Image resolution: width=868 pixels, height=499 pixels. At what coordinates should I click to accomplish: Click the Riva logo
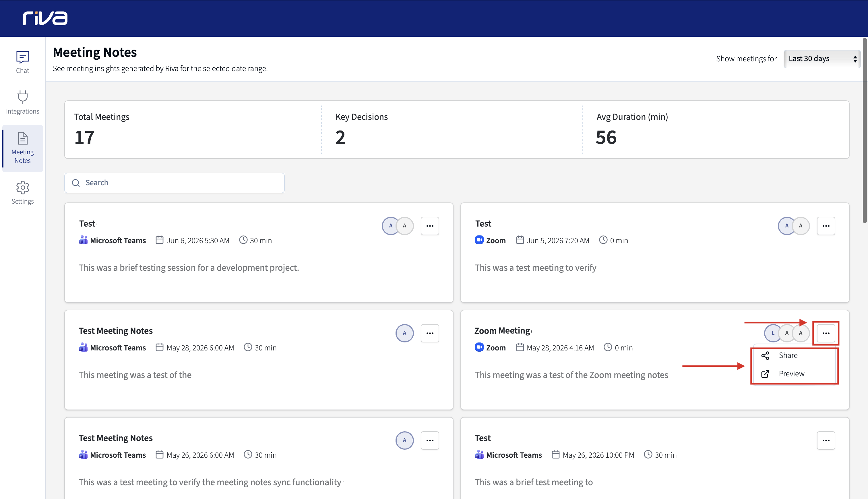(45, 18)
